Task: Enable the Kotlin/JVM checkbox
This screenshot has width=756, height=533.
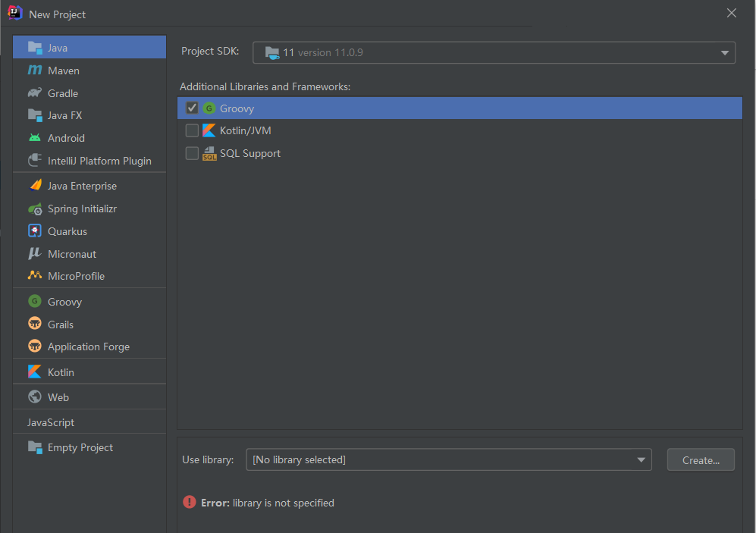Action: tap(192, 130)
